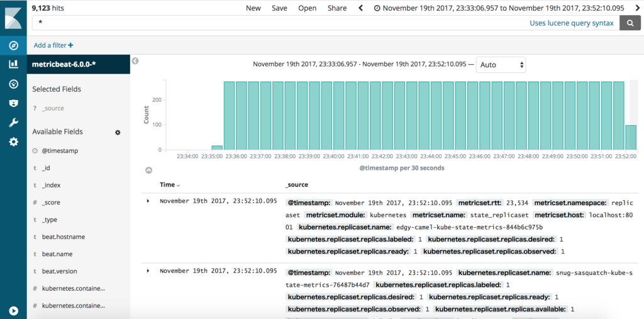Image resolution: width=644 pixels, height=319 pixels.
Task: Click edgy-camel-kube-state-metrics-844b6c975b value
Action: [x=468, y=227]
